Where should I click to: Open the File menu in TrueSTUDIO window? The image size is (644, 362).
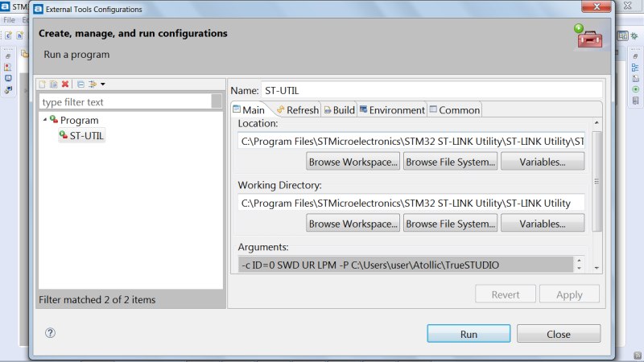click(x=9, y=20)
